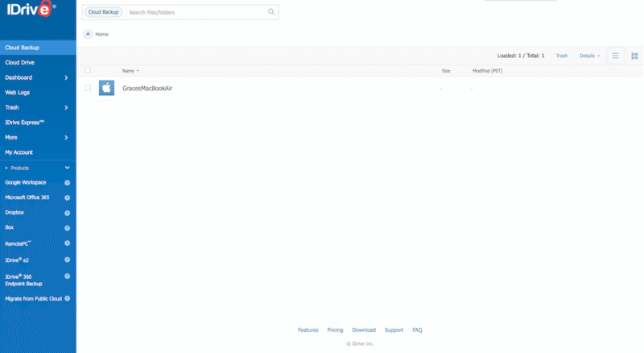644x353 pixels.
Task: Switch to list view icon
Action: (x=615, y=56)
